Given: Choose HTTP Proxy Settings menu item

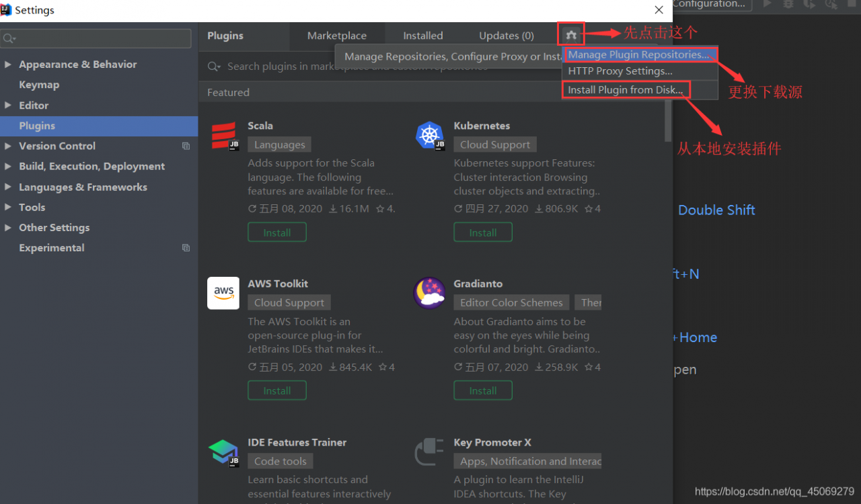Looking at the screenshot, I should 640,71.
